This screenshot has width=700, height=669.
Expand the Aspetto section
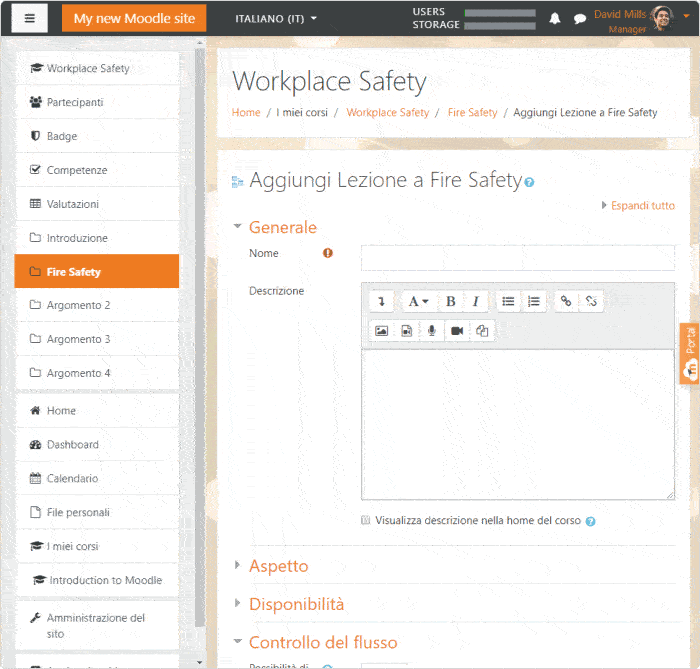tap(278, 566)
